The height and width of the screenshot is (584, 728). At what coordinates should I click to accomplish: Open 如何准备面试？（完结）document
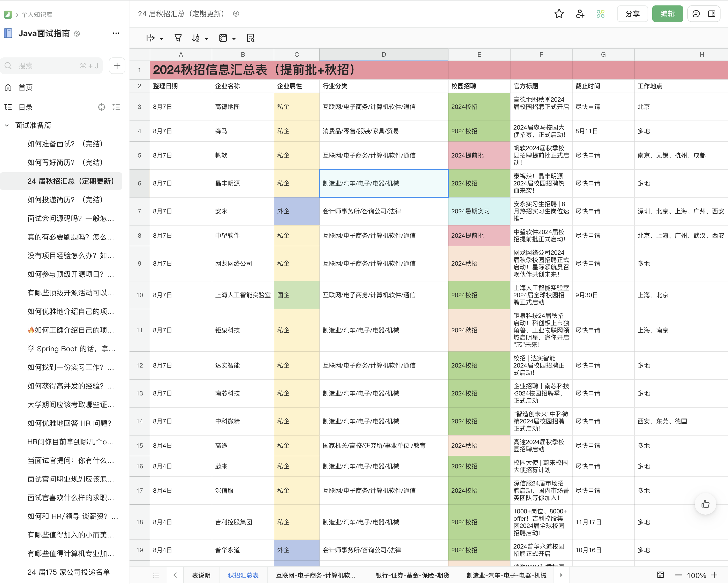pos(65,144)
